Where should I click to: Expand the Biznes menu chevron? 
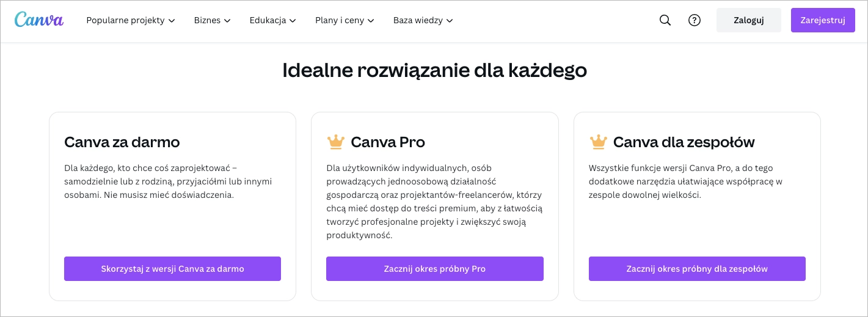click(227, 21)
